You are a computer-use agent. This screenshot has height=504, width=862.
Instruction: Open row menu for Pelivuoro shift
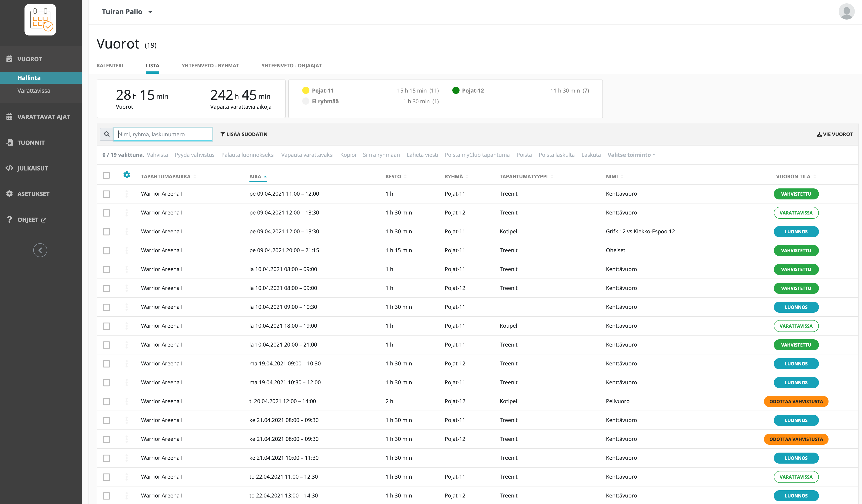(x=127, y=401)
